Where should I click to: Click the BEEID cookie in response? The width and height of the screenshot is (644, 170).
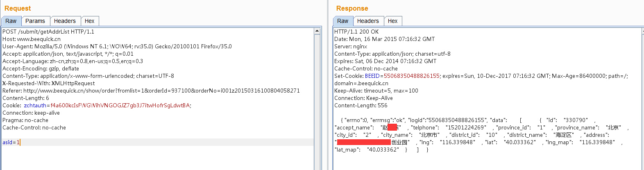(372, 76)
